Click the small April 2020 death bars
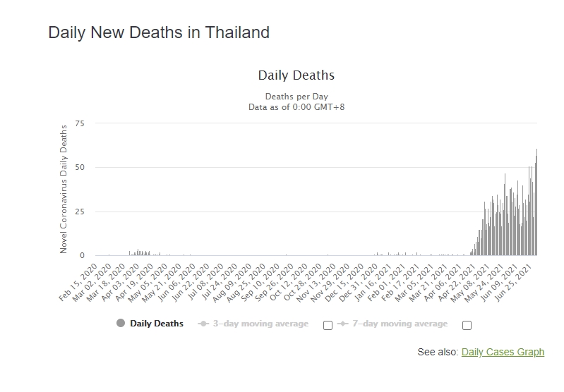This screenshot has height=392, width=564. click(x=140, y=252)
